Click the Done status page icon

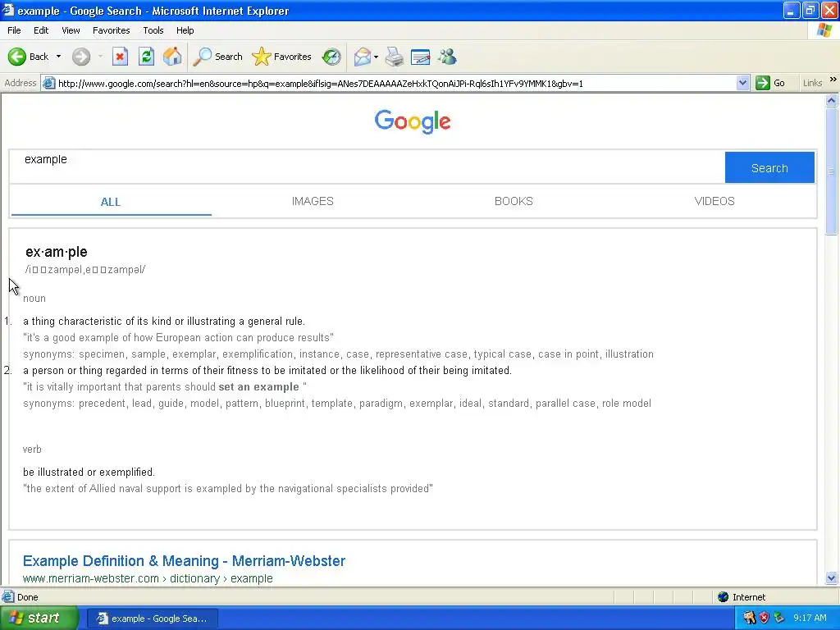point(8,597)
